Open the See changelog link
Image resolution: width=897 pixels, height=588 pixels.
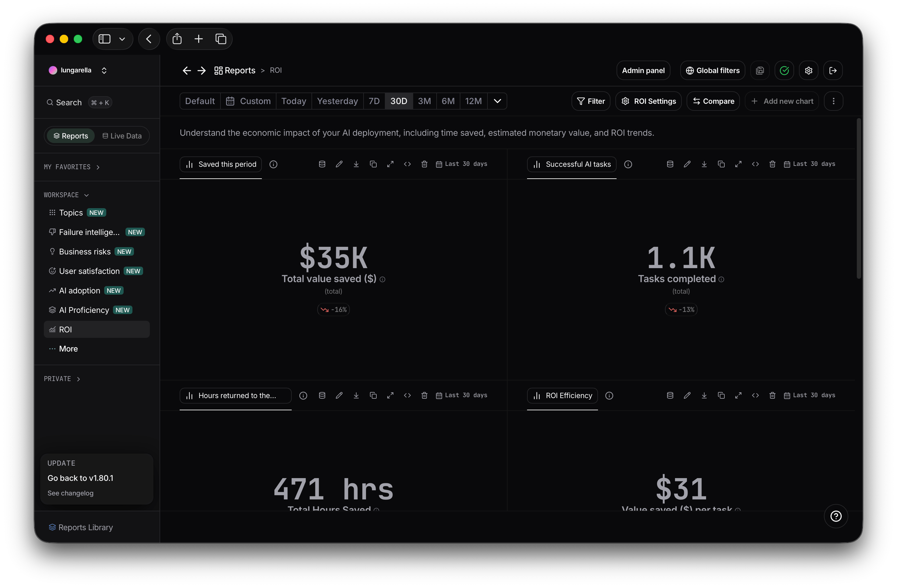(x=70, y=493)
